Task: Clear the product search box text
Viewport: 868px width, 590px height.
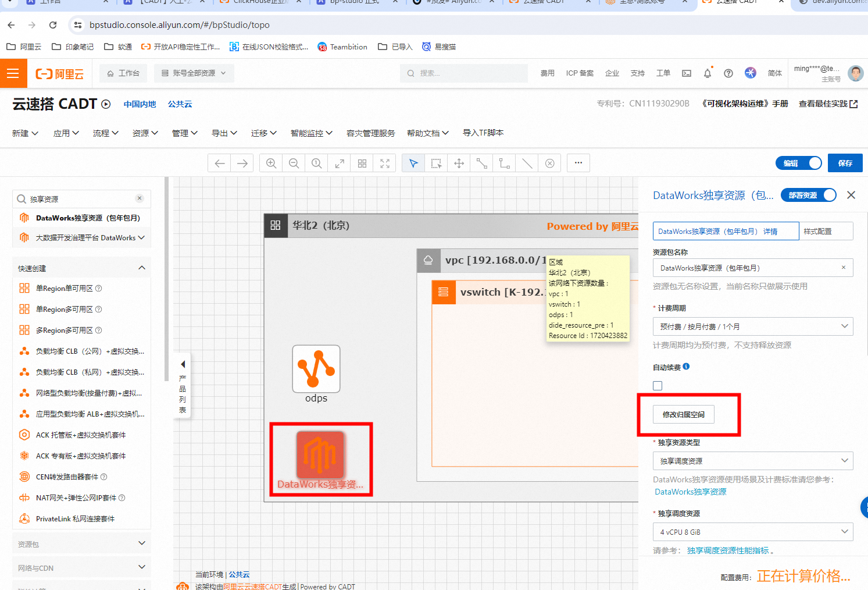Action: pos(140,198)
